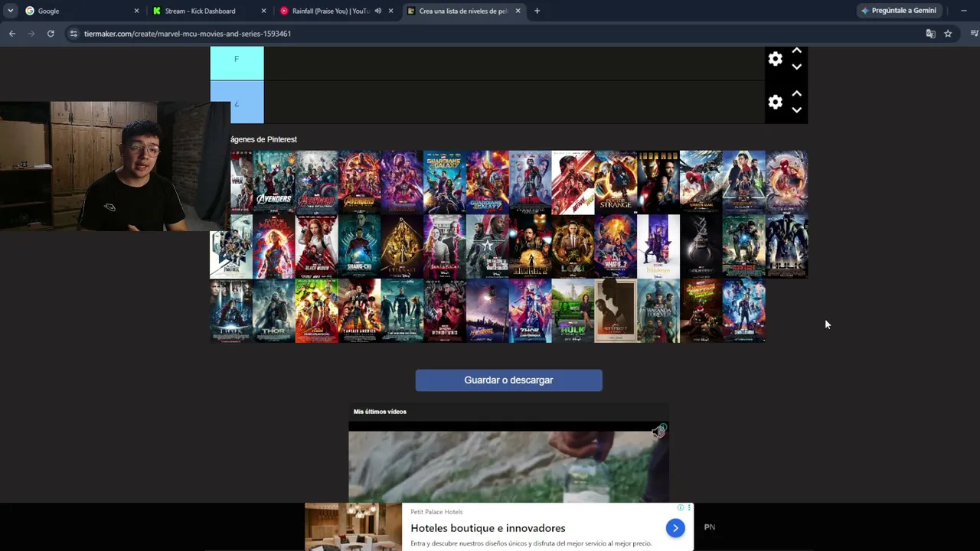The height and width of the screenshot is (551, 980).
Task: Click the blue ¿ tier label
Action: [237, 103]
